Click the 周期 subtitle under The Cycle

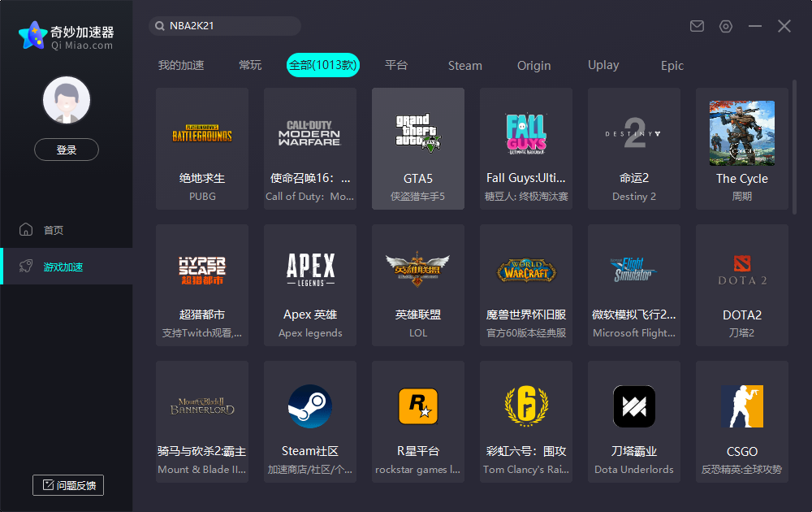(x=742, y=197)
